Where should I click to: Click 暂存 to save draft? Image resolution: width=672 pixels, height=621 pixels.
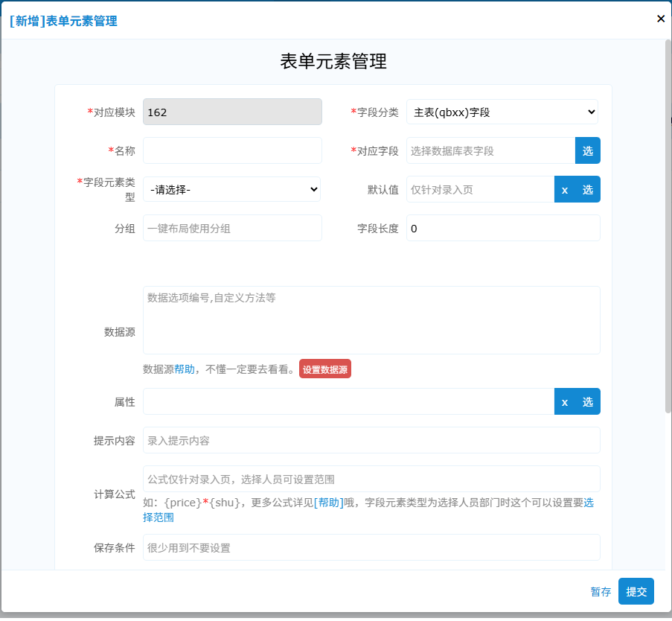pyautogui.click(x=601, y=592)
